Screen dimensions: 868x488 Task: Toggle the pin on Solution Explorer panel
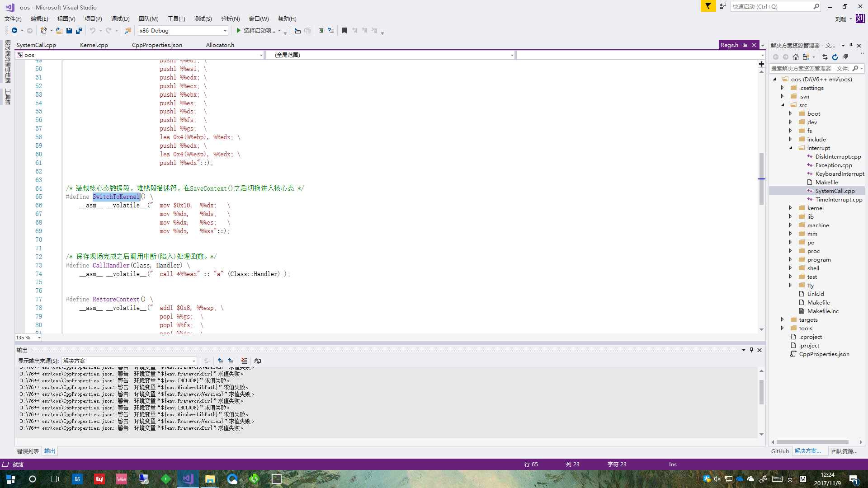tap(851, 45)
